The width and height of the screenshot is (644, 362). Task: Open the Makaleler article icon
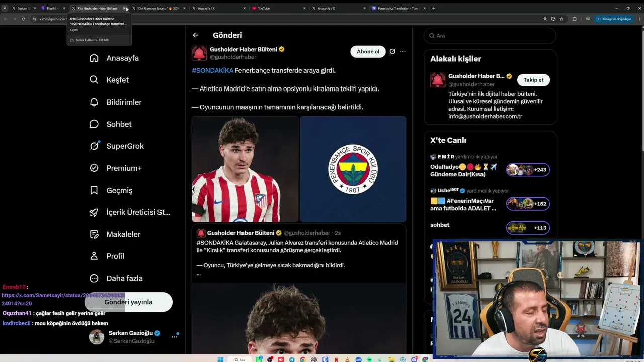pyautogui.click(x=94, y=234)
